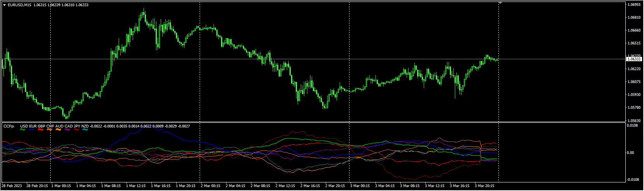Click the teal NZD legend marker
This screenshot has height=191, width=644.
pyautogui.click(x=85, y=129)
